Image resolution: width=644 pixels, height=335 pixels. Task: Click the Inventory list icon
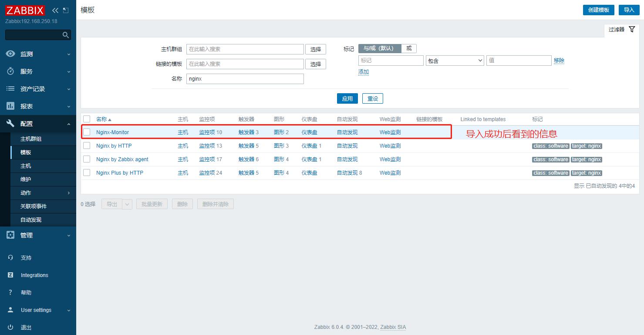(10, 89)
